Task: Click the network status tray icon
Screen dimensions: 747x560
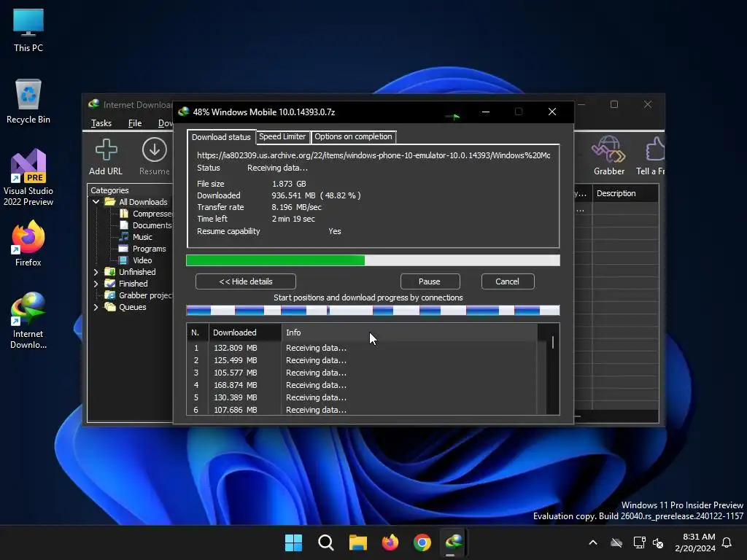Action: [639, 542]
